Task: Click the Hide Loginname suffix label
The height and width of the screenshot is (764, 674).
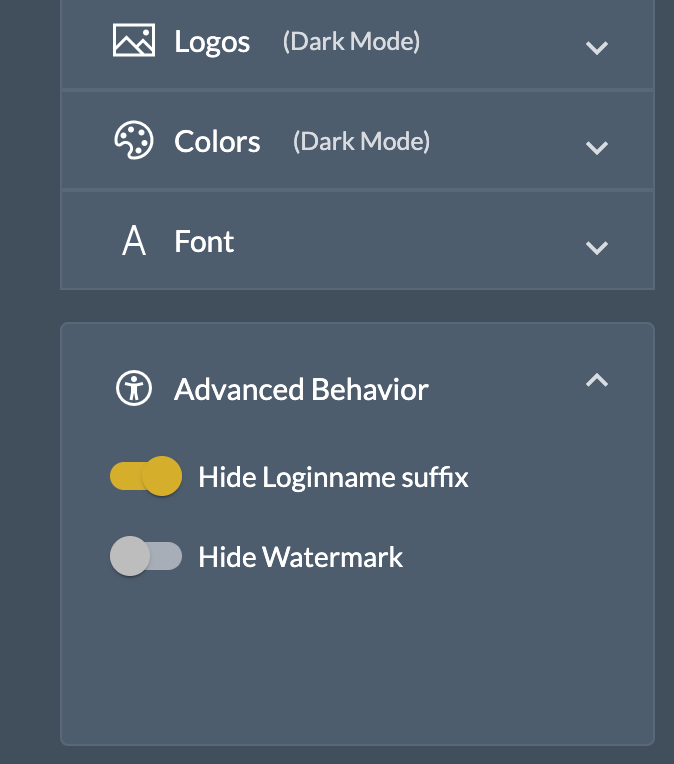Action: [x=333, y=477]
